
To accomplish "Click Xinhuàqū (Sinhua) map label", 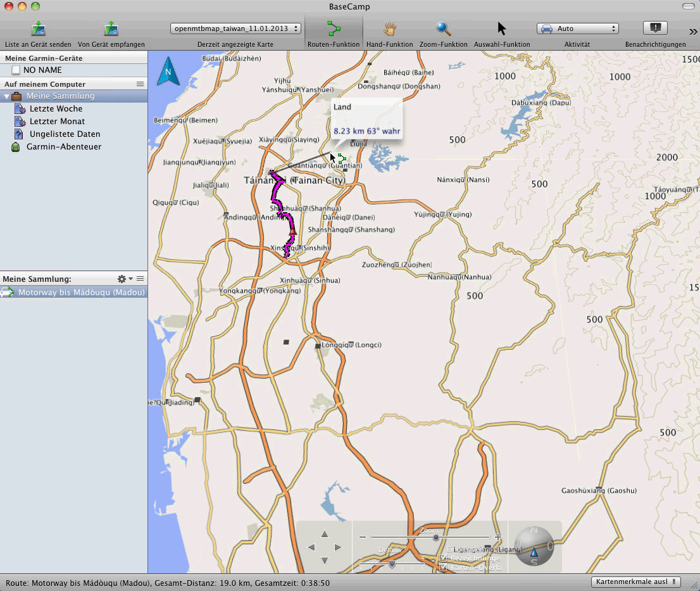I will 310,281.
